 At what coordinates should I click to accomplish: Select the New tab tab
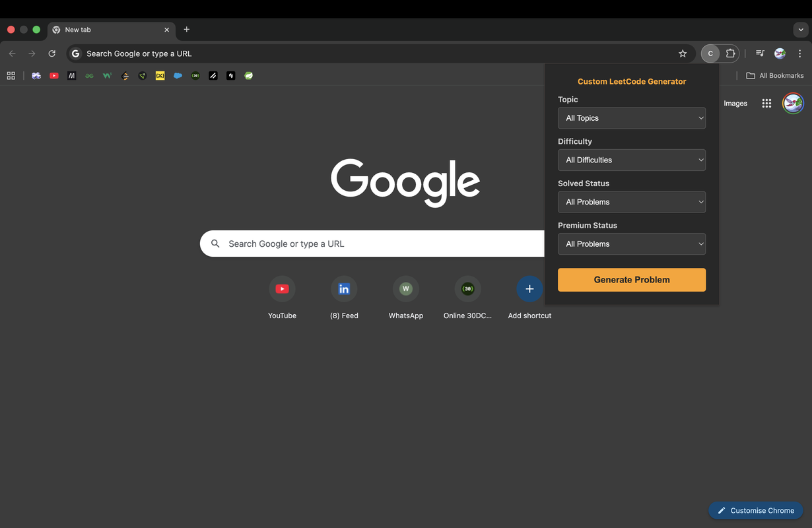(111, 30)
